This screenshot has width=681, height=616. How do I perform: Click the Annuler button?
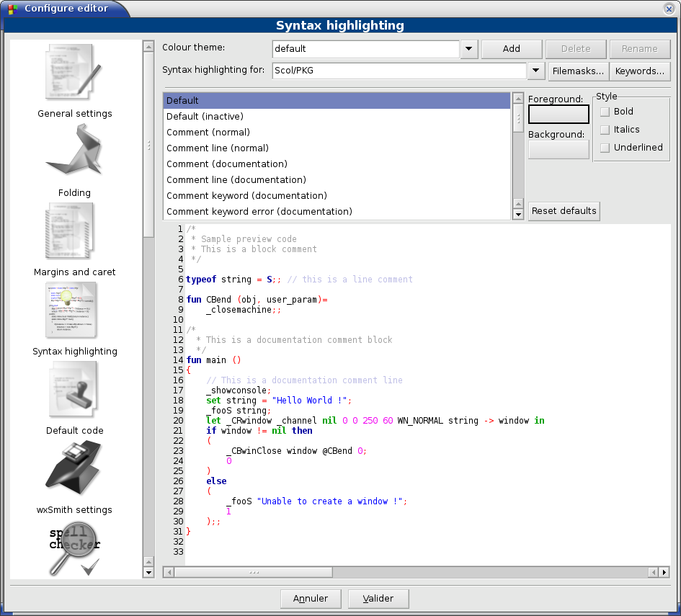click(311, 599)
